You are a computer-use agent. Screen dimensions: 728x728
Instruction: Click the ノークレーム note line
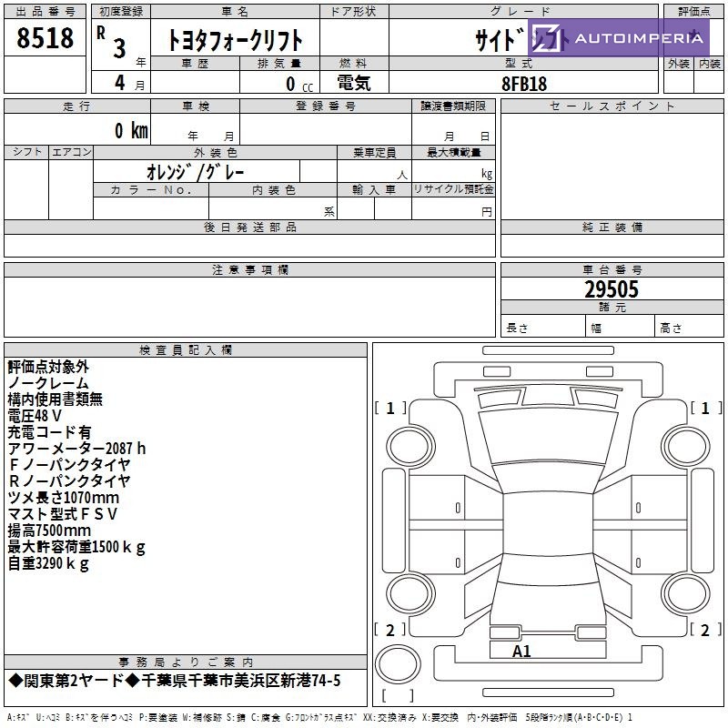pos(48,383)
